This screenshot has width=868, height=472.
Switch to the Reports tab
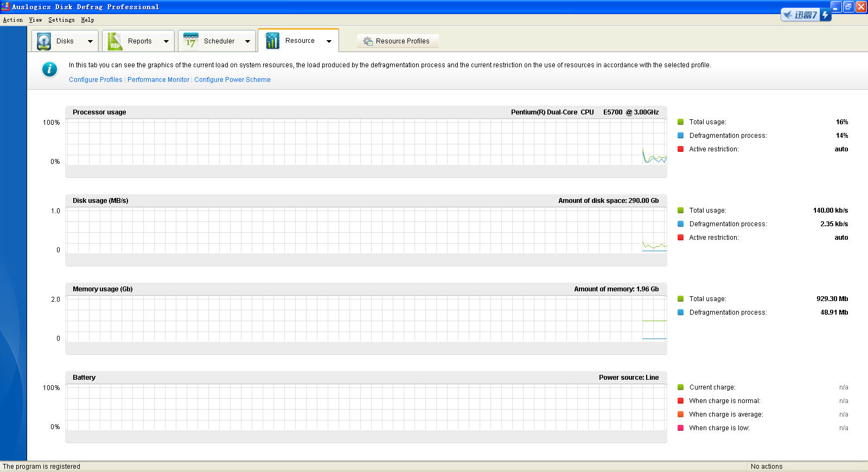point(138,41)
